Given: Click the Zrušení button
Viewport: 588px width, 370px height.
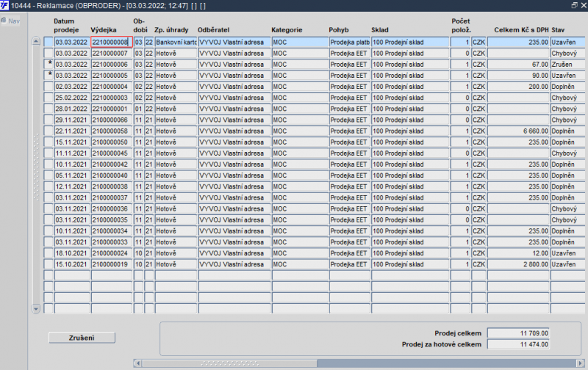Looking at the screenshot, I should point(82,338).
